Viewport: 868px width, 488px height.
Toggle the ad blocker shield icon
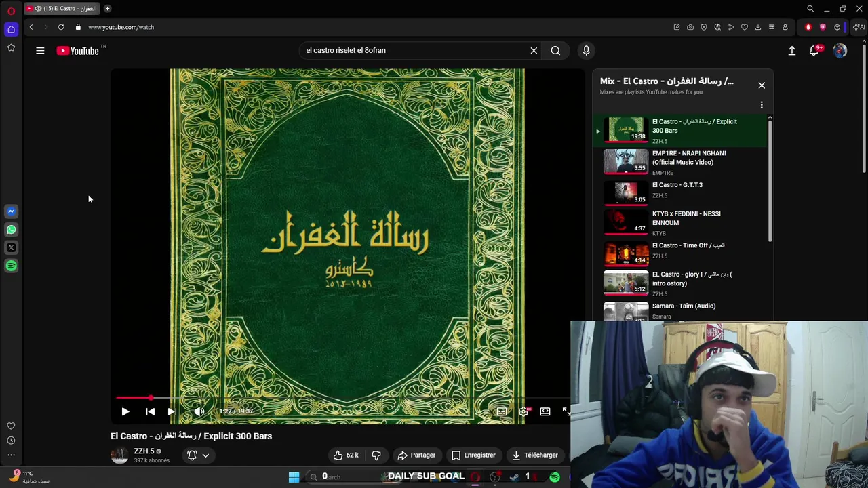pyautogui.click(x=704, y=27)
